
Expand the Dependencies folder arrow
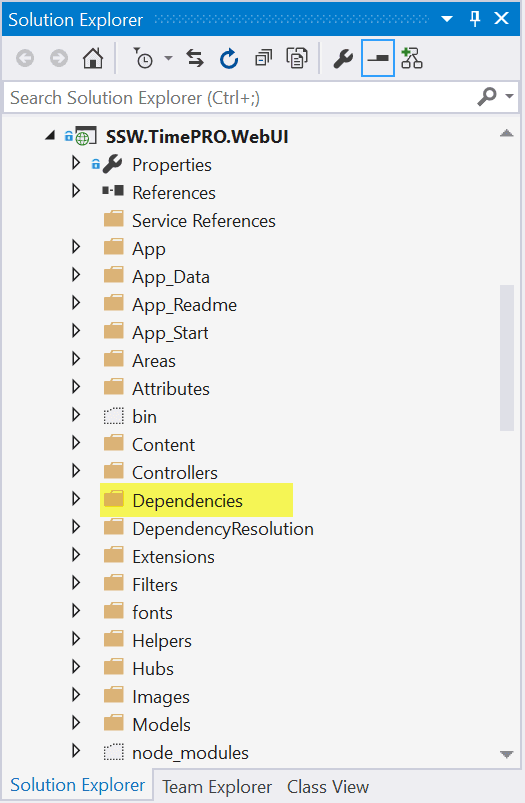76,498
